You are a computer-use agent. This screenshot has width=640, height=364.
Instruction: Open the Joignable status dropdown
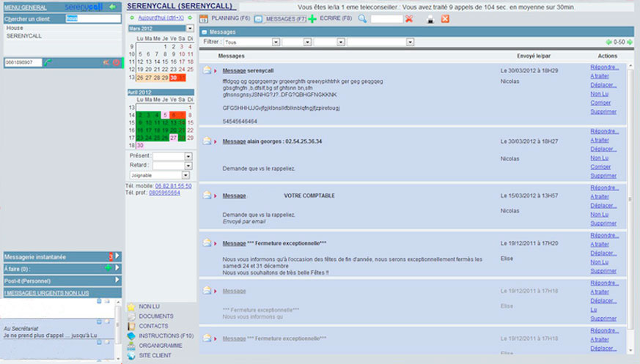[x=185, y=175]
